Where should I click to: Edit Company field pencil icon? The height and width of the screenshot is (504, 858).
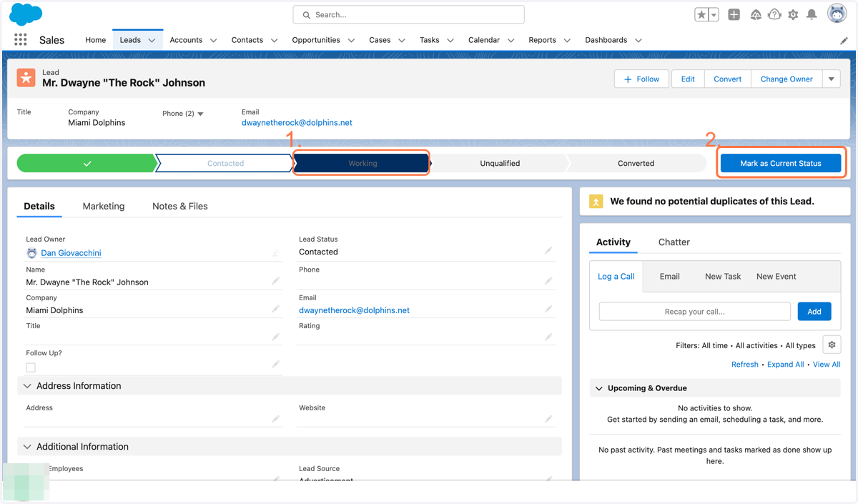(x=275, y=309)
